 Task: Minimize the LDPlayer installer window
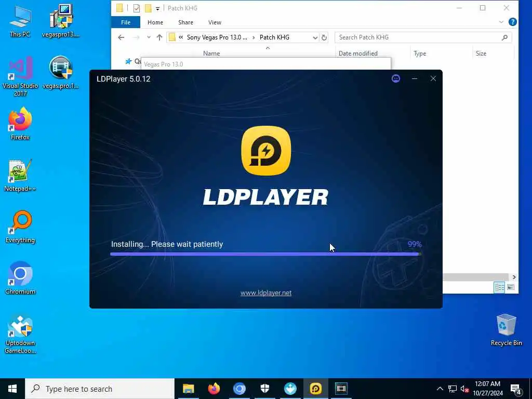pyautogui.click(x=414, y=79)
